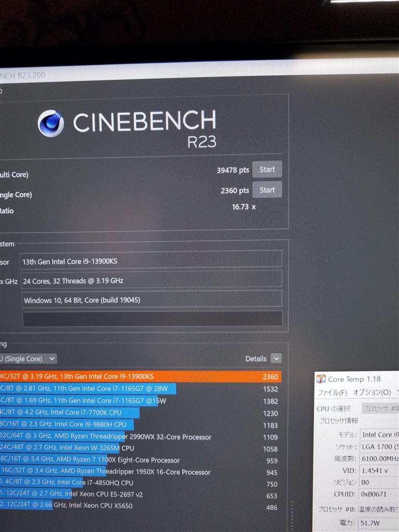This screenshot has height=532, width=399.
Task: Click the Core Temp window title icon
Action: 321,379
